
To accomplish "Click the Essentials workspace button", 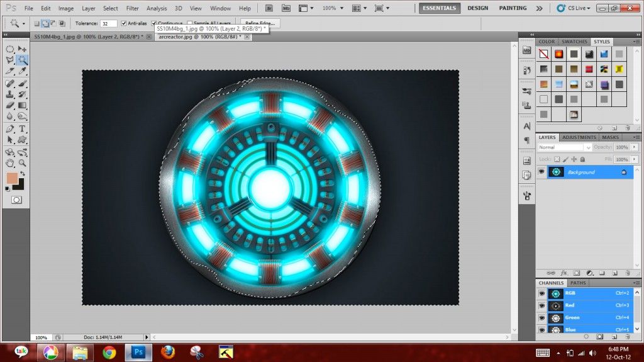I will click(x=439, y=8).
